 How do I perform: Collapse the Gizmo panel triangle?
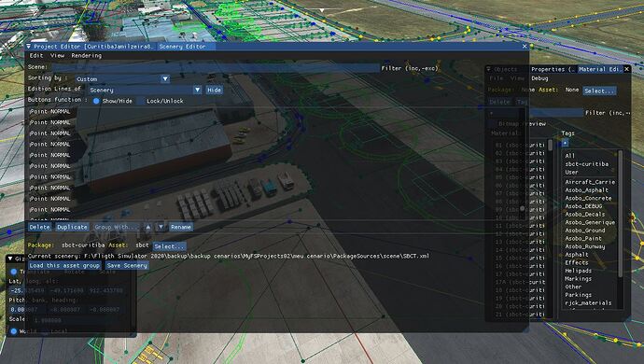pos(10,259)
